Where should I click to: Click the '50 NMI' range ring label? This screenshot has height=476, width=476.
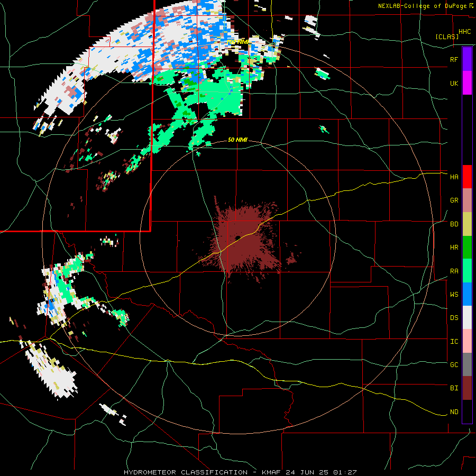237,140
